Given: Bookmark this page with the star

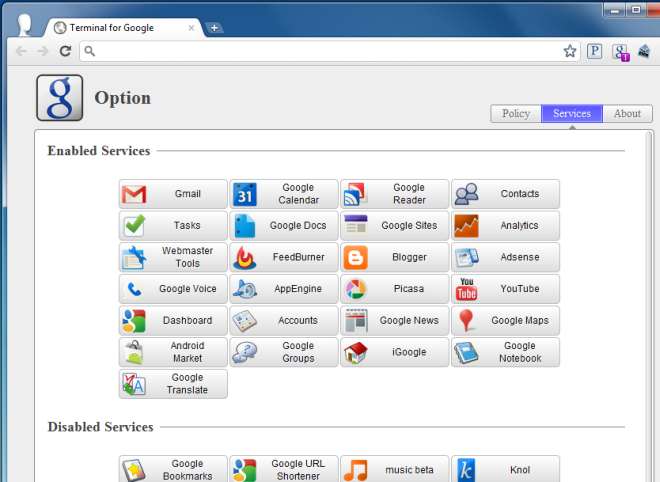Looking at the screenshot, I should [570, 51].
